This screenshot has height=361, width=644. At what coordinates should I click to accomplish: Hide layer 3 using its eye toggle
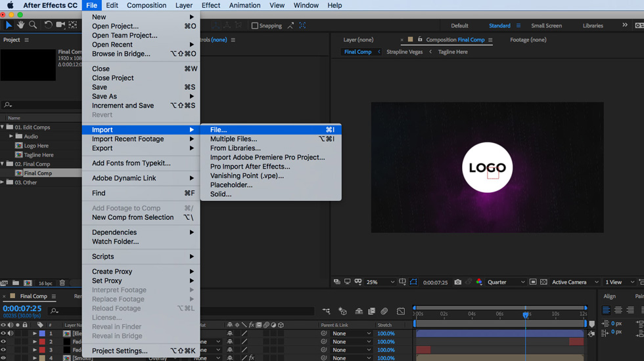[3, 349]
